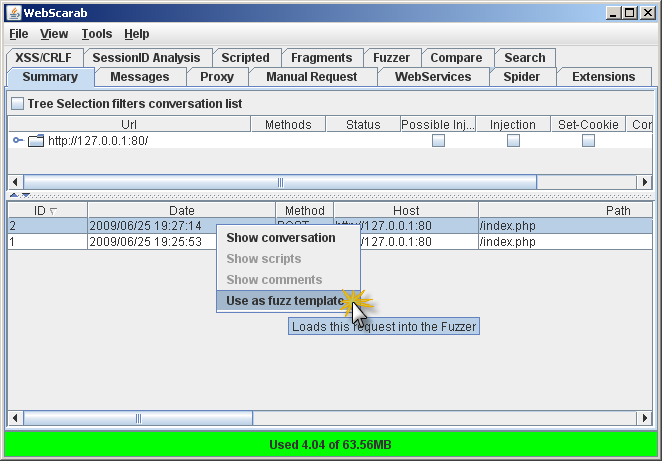Click the ID column sort arrow

(53, 211)
